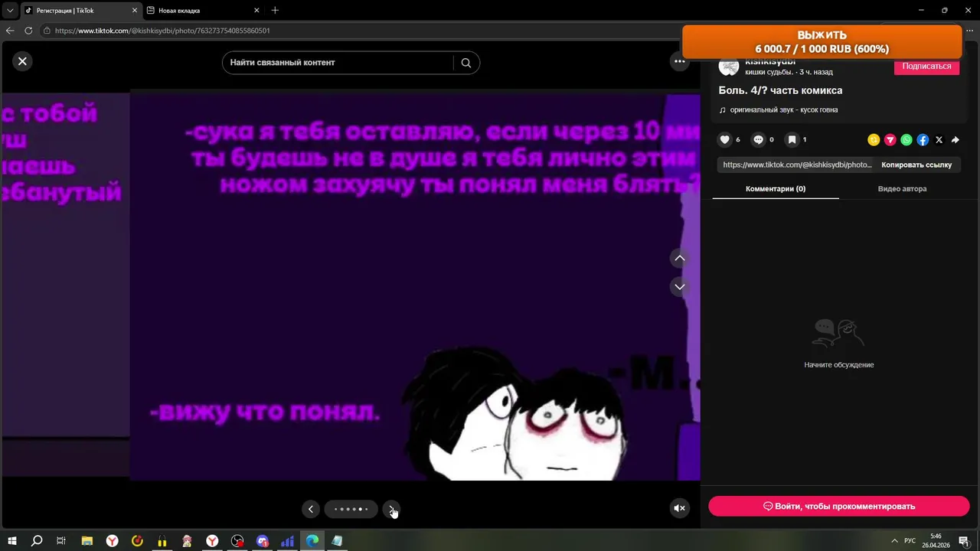Viewport: 980px width, 551px height.
Task: Click the 'Подписаться' follow button
Action: pos(926,67)
